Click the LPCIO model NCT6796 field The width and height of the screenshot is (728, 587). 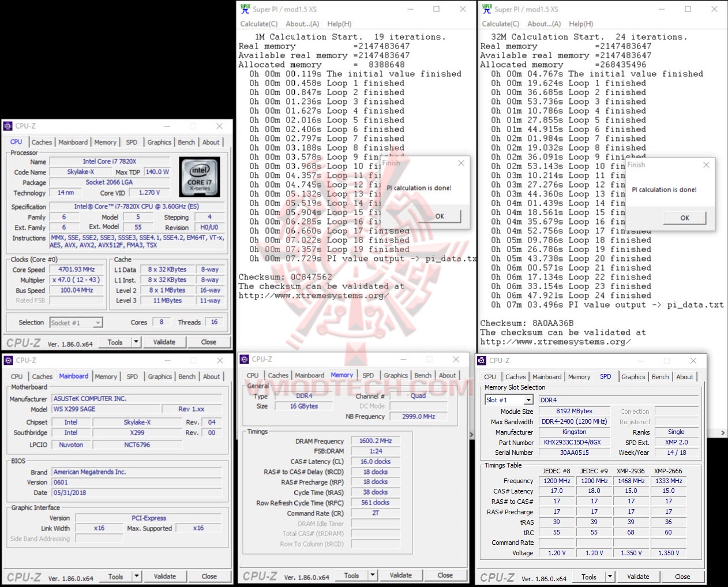[137, 445]
